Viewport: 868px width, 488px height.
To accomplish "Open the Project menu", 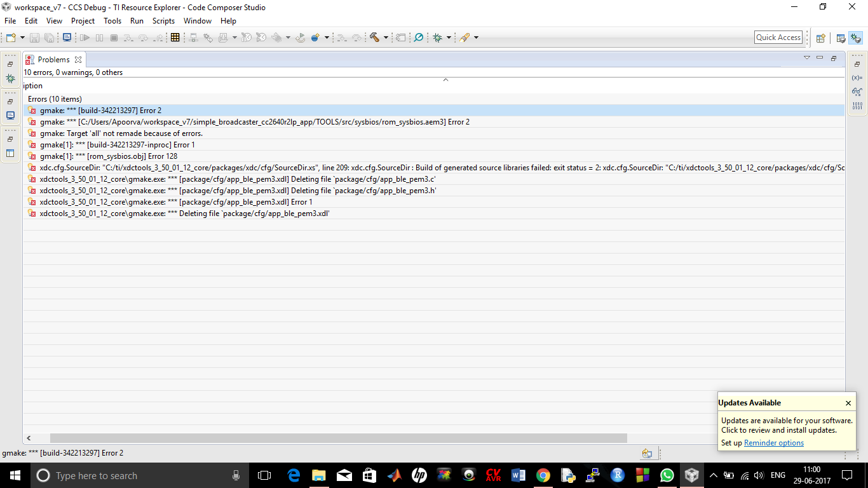I will click(x=83, y=21).
